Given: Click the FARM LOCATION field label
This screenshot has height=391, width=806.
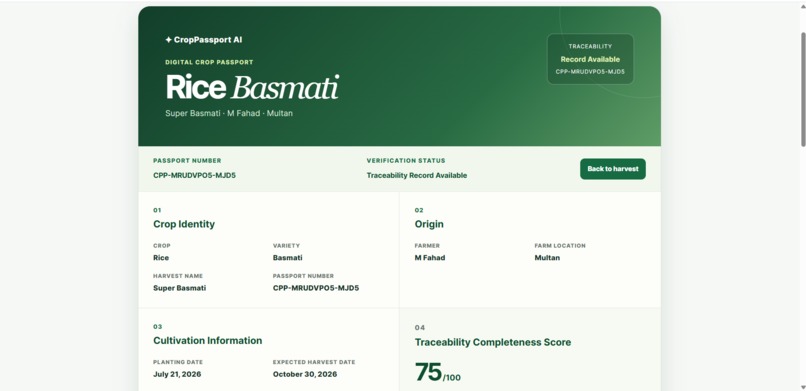Looking at the screenshot, I should (560, 246).
